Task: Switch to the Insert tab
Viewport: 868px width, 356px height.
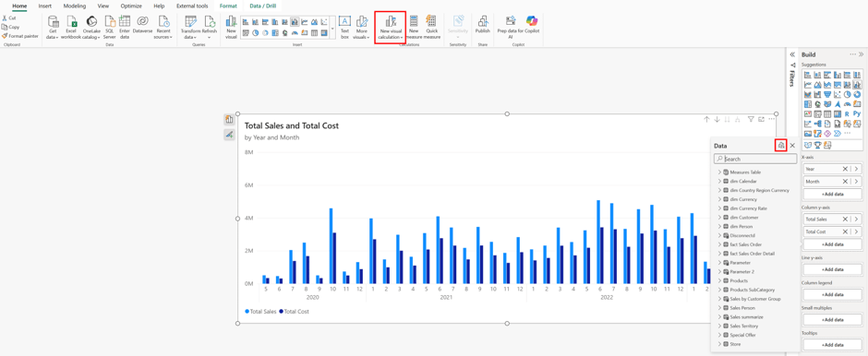Action: [45, 6]
